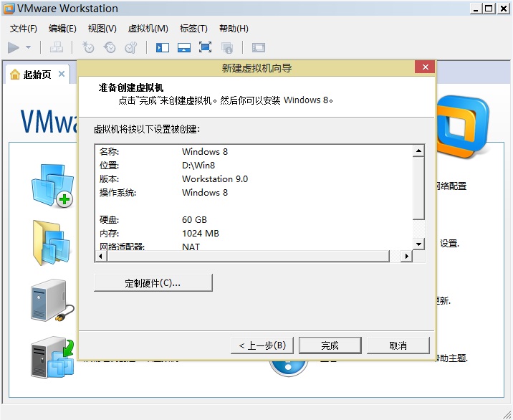Viewport: 513px width, 420px height.
Task: Click 完成 to create the VM
Action: (330, 345)
